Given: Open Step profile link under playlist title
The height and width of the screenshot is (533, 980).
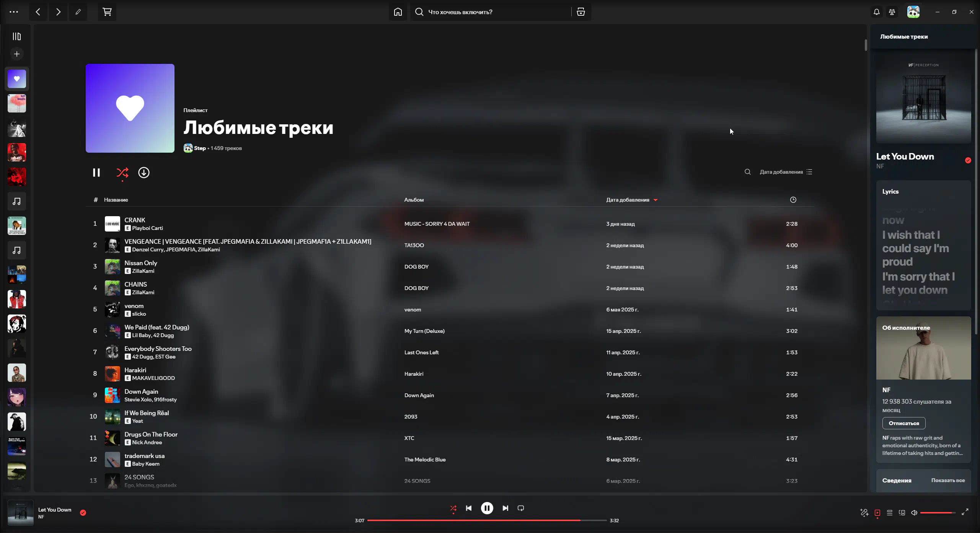Looking at the screenshot, I should tap(200, 148).
